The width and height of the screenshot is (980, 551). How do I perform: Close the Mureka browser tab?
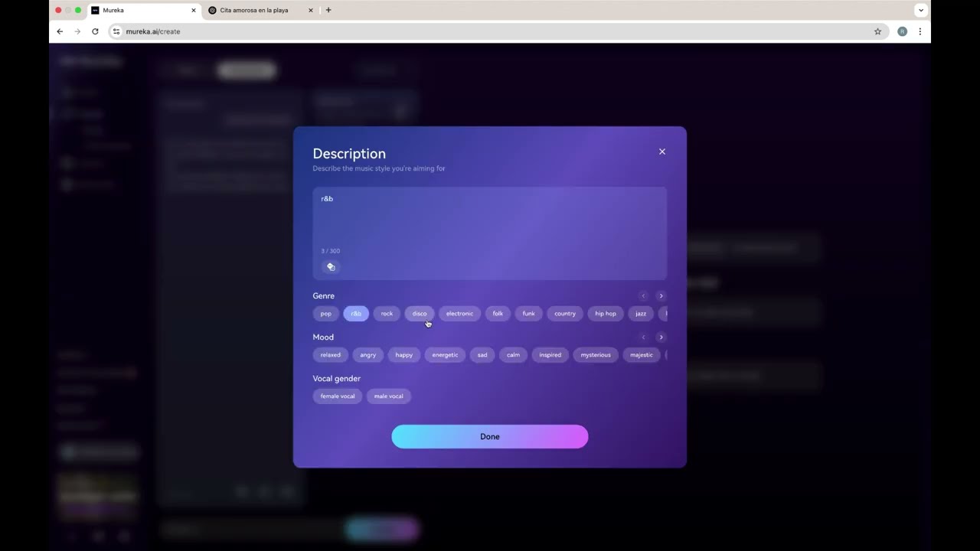[194, 11]
